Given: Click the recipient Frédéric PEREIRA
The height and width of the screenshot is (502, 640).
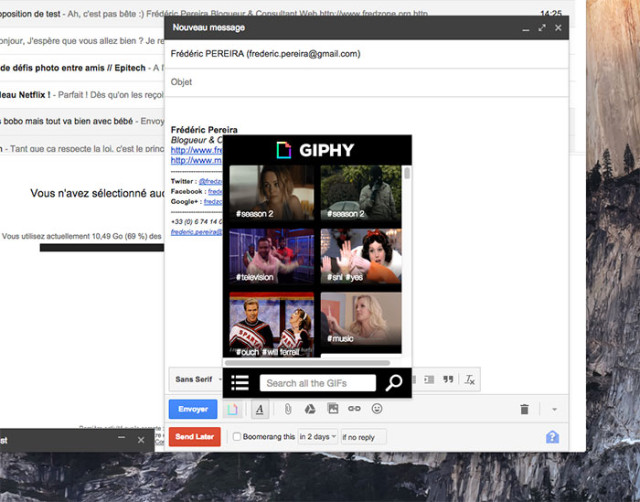Looking at the screenshot, I should click(265, 53).
